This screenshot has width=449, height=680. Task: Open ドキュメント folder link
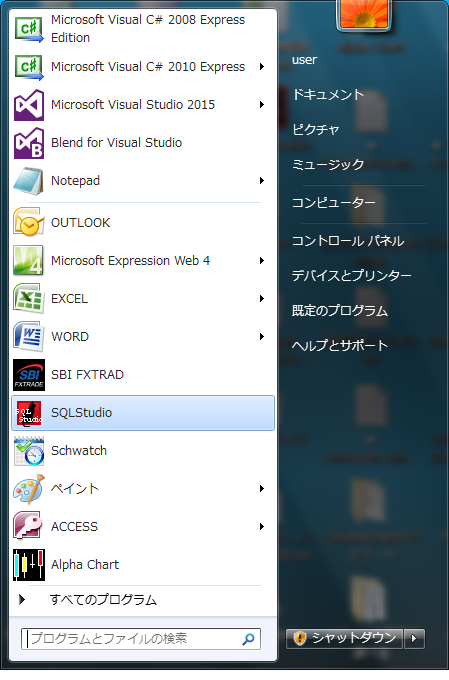coord(328,95)
